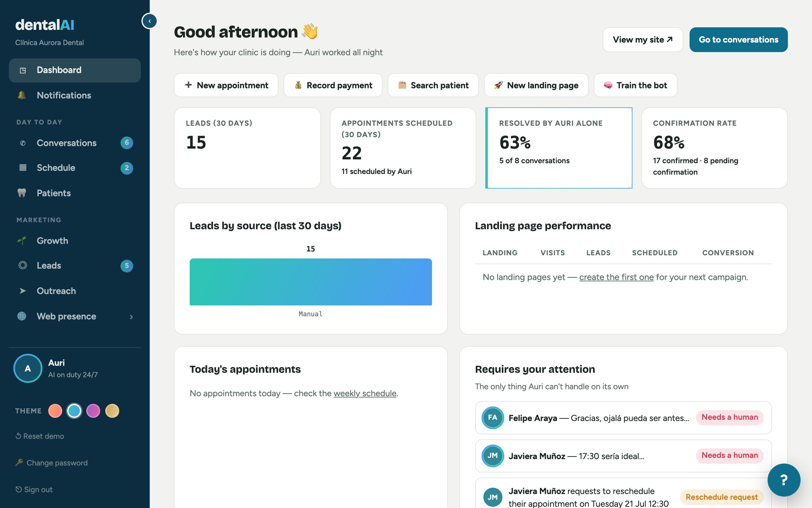Open the Resolved by Auri alone card
The image size is (812, 508).
(x=559, y=148)
